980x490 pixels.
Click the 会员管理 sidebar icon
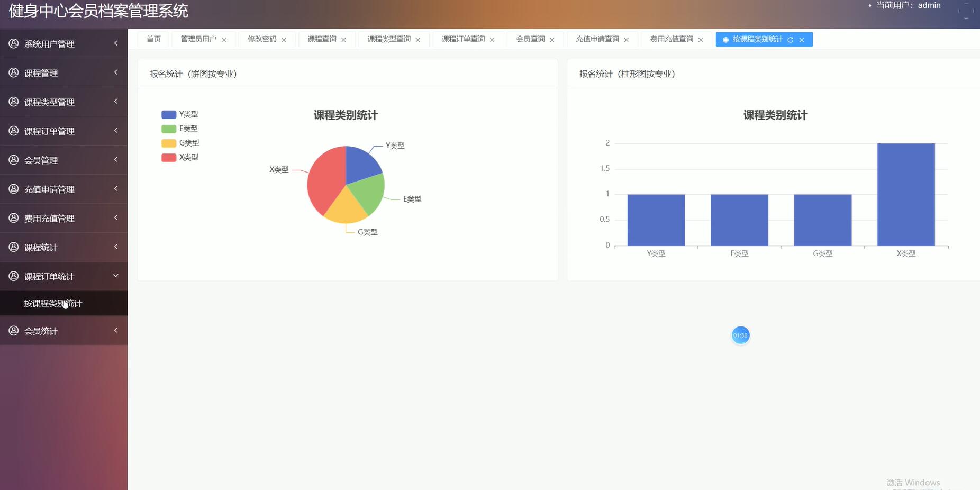pyautogui.click(x=13, y=160)
